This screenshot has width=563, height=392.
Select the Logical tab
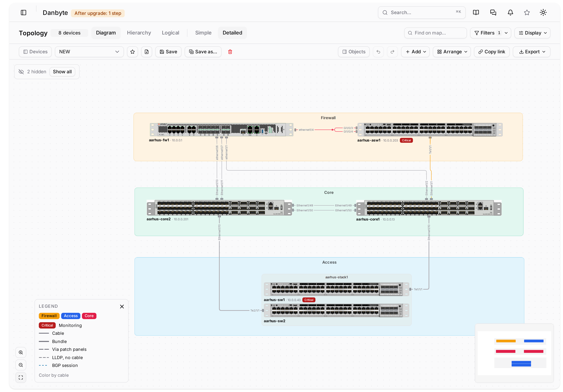pyautogui.click(x=170, y=33)
